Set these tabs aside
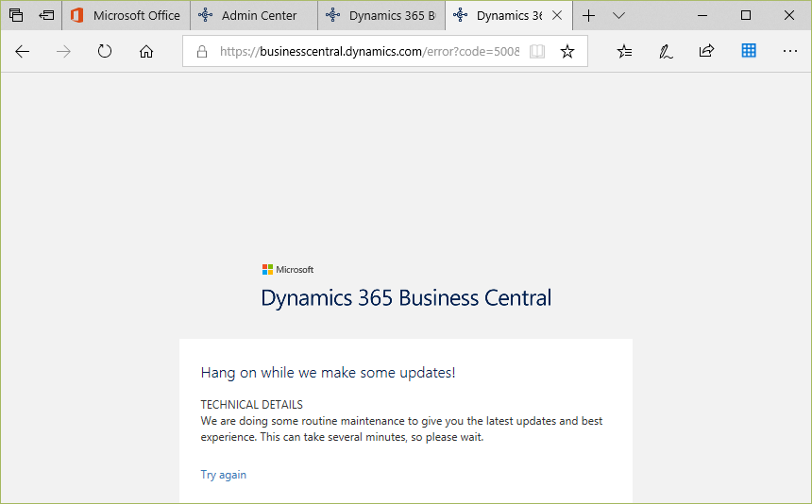This screenshot has width=812, height=504. [46, 15]
